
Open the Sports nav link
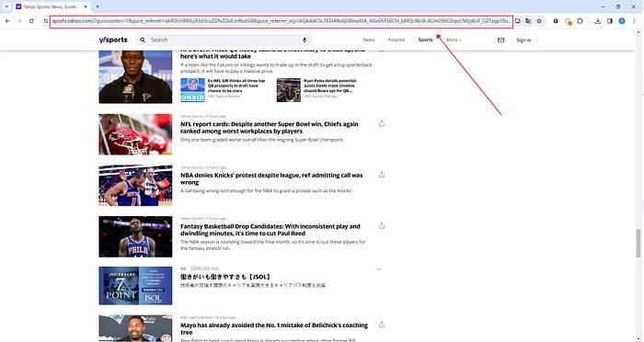coord(425,40)
